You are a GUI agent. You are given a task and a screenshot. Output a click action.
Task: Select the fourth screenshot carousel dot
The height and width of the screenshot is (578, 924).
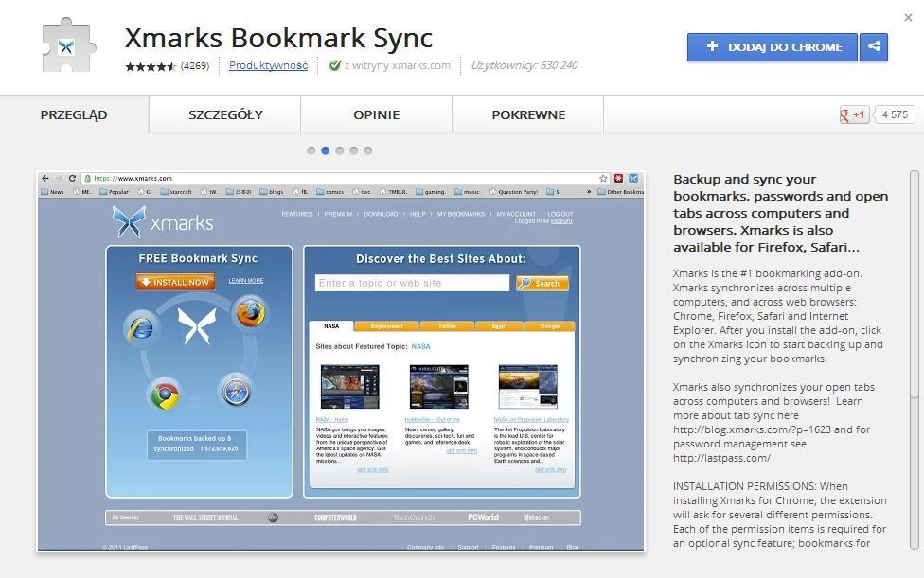pyautogui.click(x=353, y=150)
